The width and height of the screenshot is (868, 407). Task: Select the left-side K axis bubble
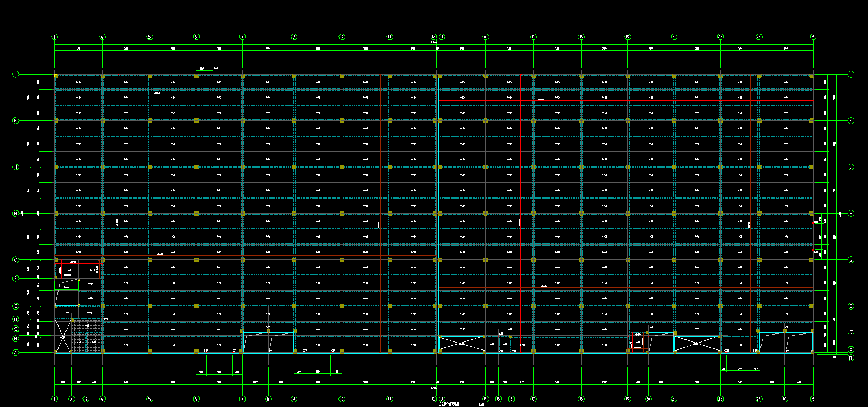pyautogui.click(x=15, y=121)
